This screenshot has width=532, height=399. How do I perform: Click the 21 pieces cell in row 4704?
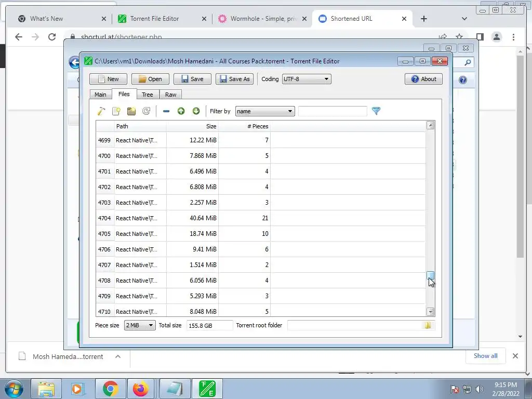pyautogui.click(x=244, y=218)
